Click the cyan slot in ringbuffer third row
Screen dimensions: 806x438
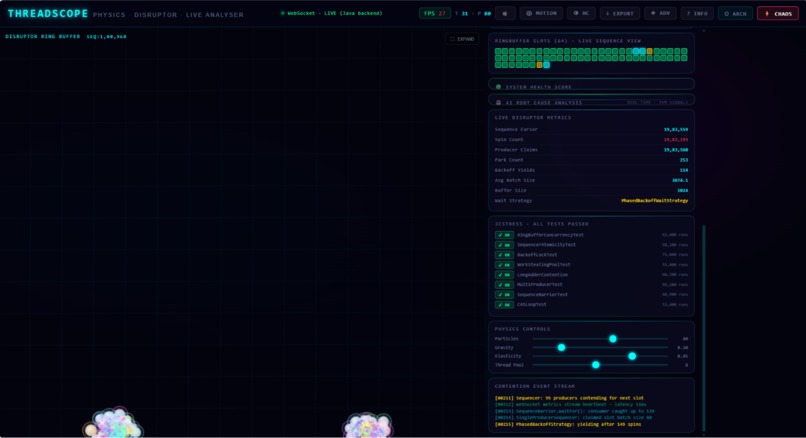coord(546,65)
